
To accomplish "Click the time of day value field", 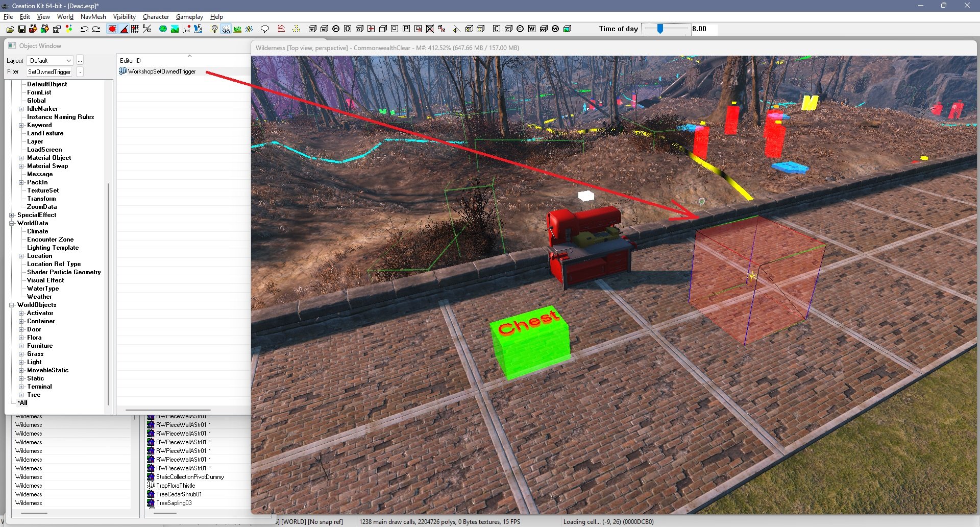I will tap(704, 29).
